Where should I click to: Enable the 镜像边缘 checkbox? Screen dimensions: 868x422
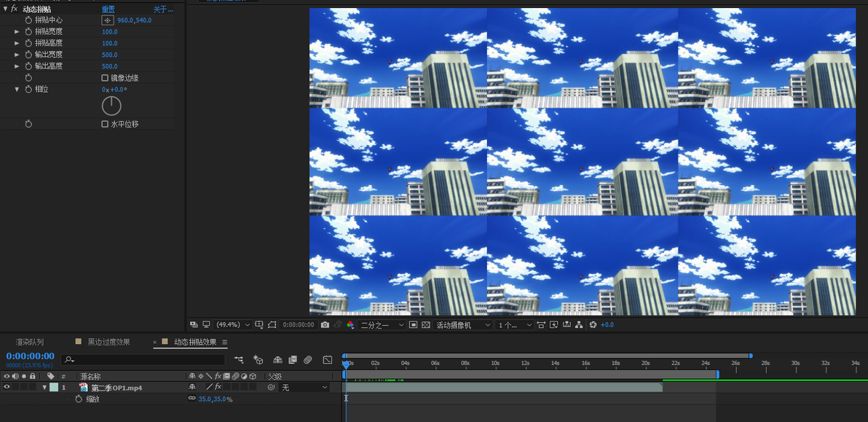(105, 78)
